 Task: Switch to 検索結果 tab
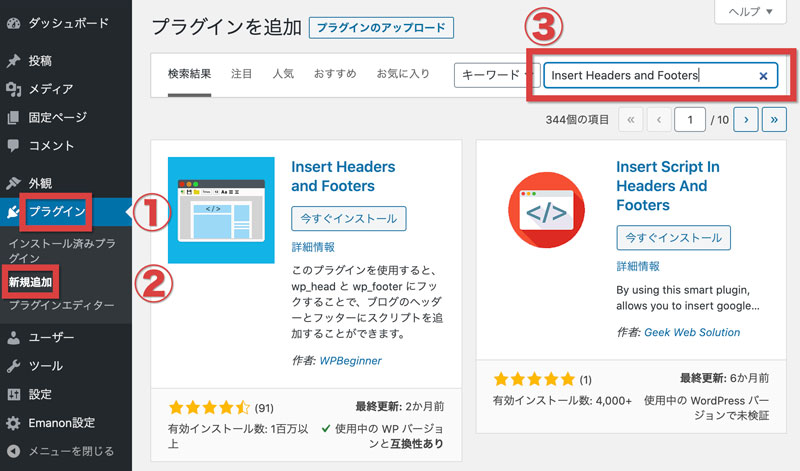(189, 74)
